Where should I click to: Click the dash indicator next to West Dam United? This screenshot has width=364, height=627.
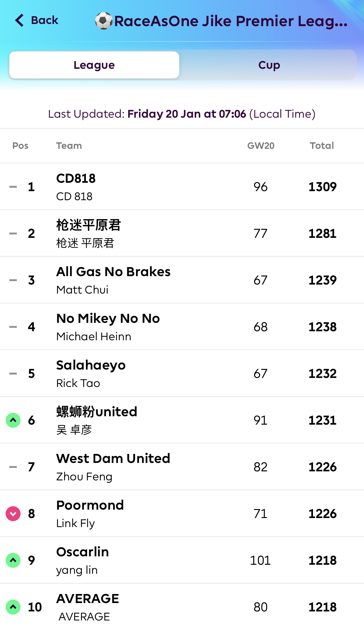[13, 467]
